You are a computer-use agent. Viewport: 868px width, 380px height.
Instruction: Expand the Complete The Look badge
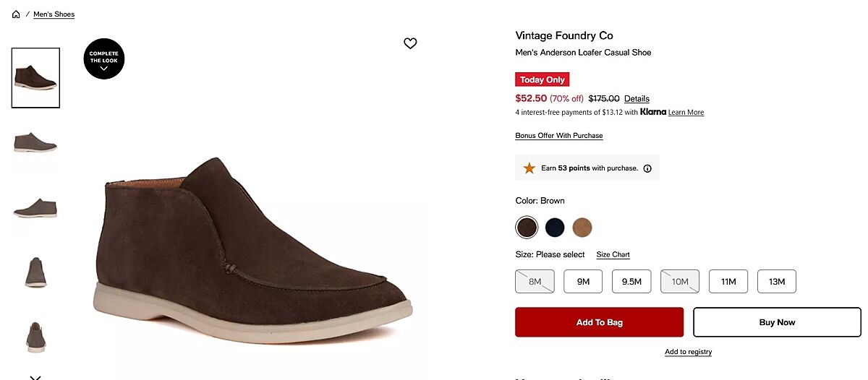pyautogui.click(x=104, y=59)
